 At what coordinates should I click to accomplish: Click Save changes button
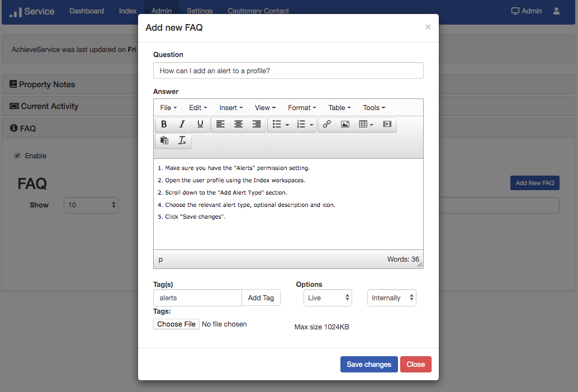coord(369,365)
